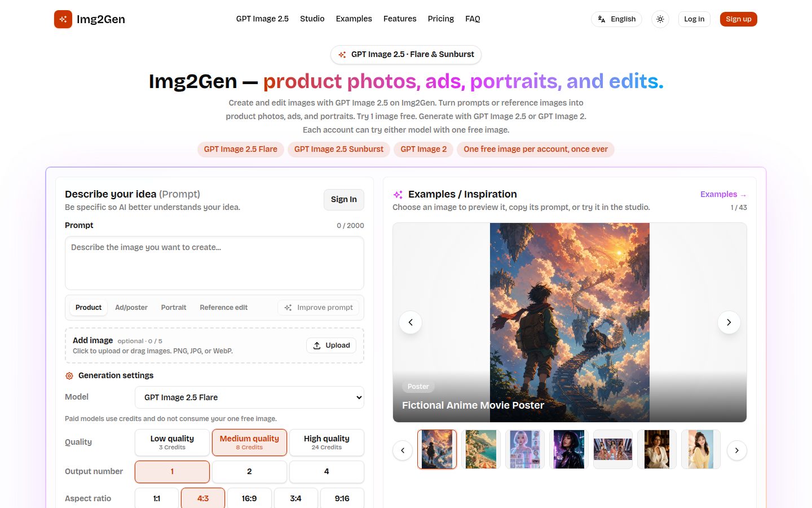The image size is (812, 508).
Task: Click the upload arrow icon button
Action: pos(332,345)
